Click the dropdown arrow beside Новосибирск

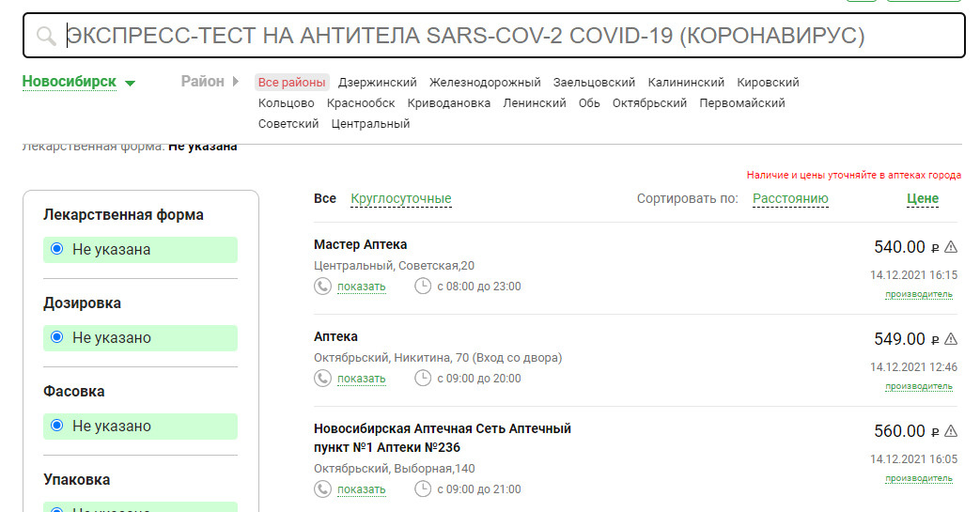[x=130, y=84]
